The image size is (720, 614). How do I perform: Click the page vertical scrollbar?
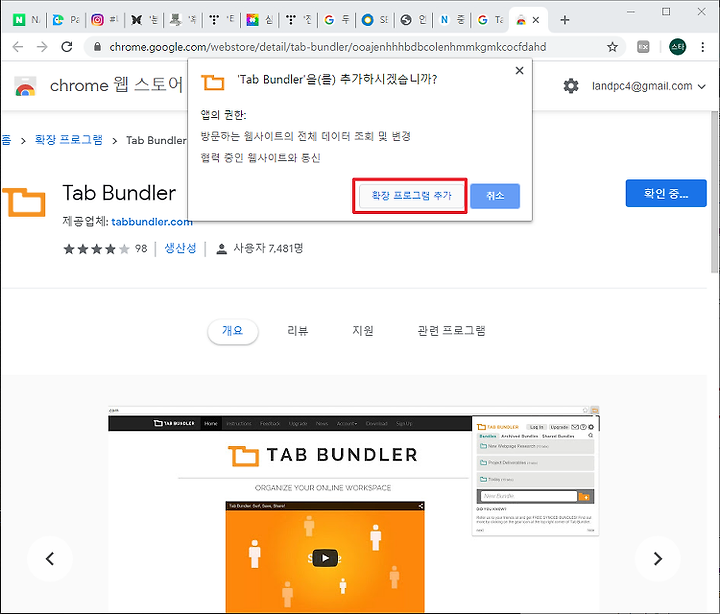click(x=715, y=193)
